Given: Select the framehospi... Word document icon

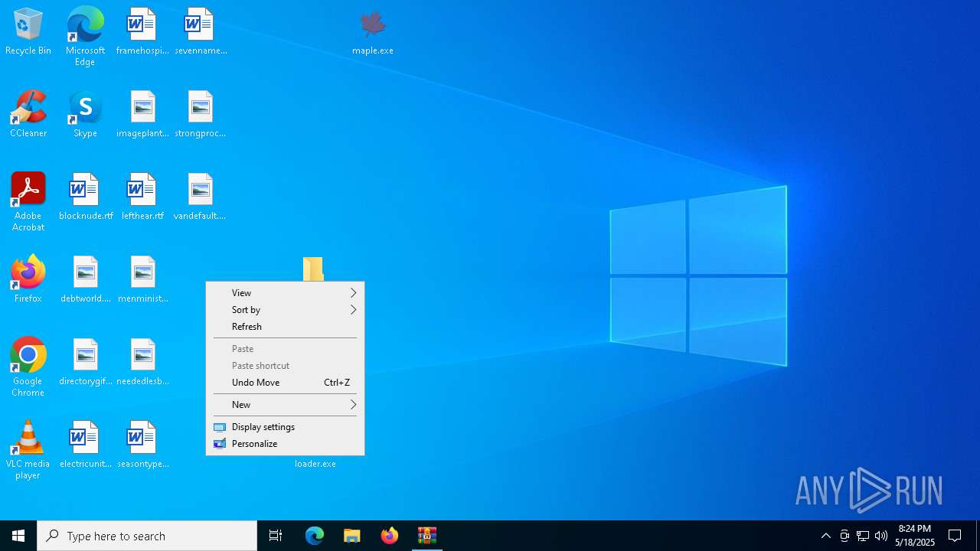Looking at the screenshot, I should click(x=142, y=32).
